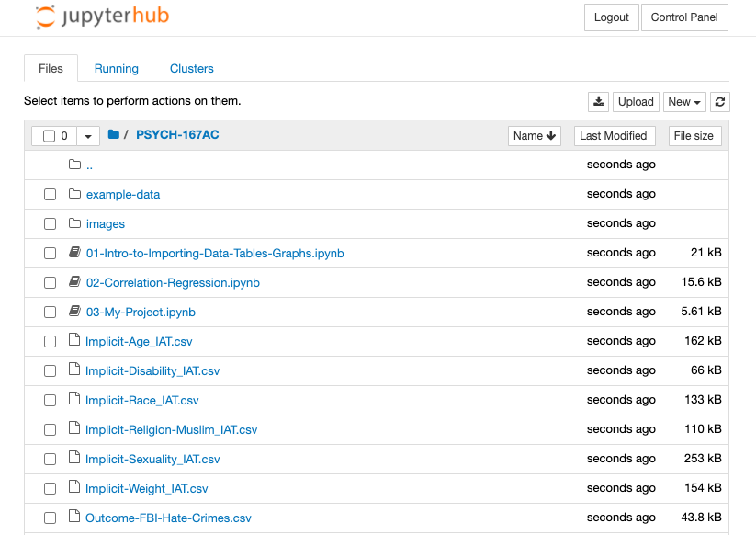Image resolution: width=756 pixels, height=535 pixels.
Task: Expand the selection dropdown caret in header
Action: coord(88,136)
